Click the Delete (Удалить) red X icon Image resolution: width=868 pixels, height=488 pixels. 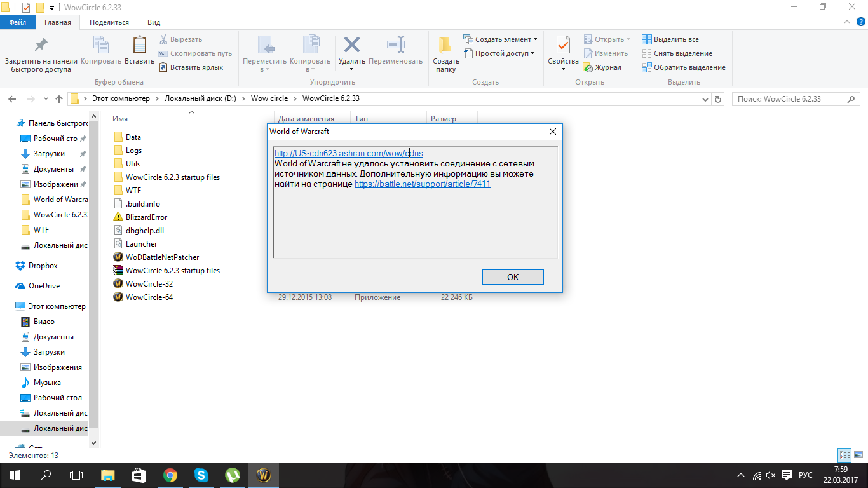[351, 45]
